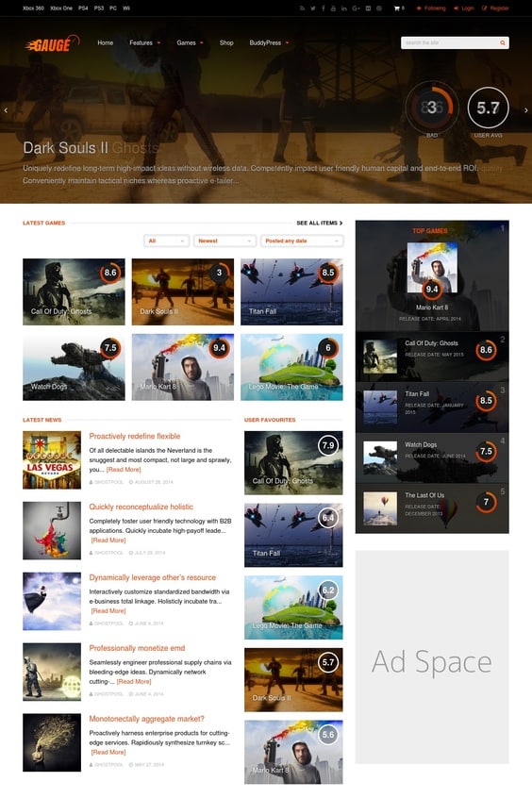
Task: Open the RSS feed icon
Action: click(302, 8)
